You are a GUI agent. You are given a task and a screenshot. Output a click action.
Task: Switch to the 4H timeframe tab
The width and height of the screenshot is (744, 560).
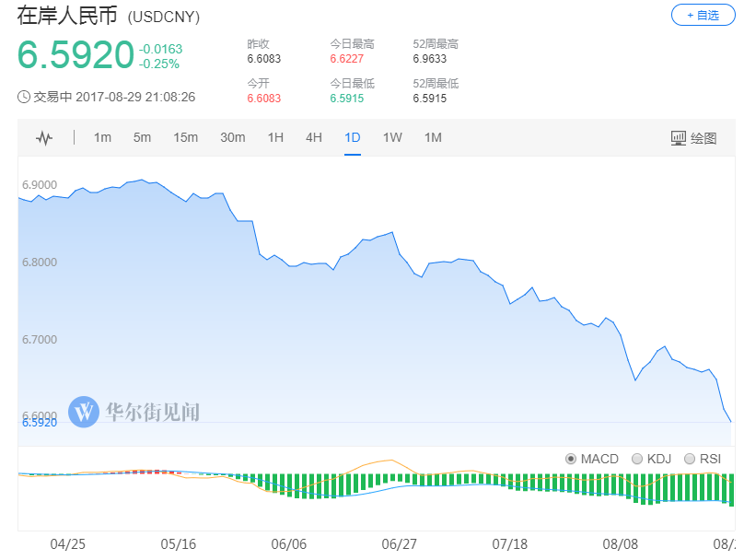[313, 137]
